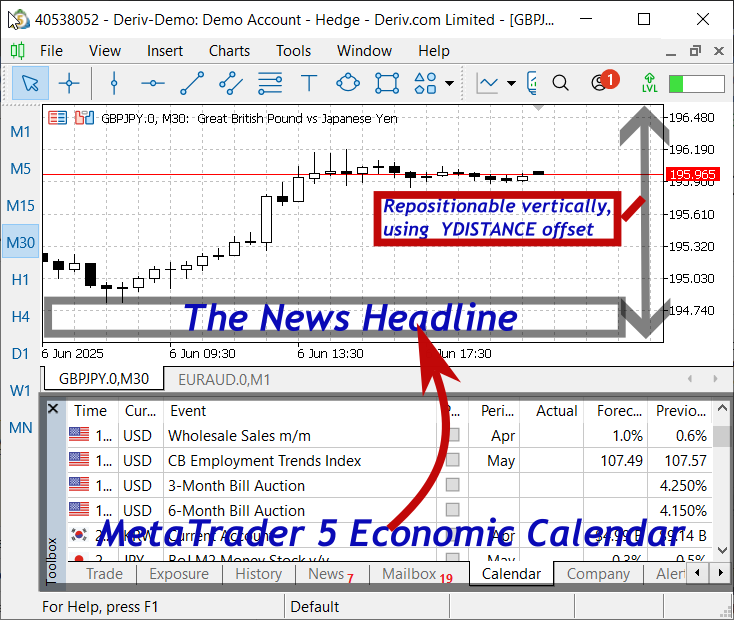The height and width of the screenshot is (620, 734).
Task: Switch chart to M5 timeframe
Action: coord(20,169)
